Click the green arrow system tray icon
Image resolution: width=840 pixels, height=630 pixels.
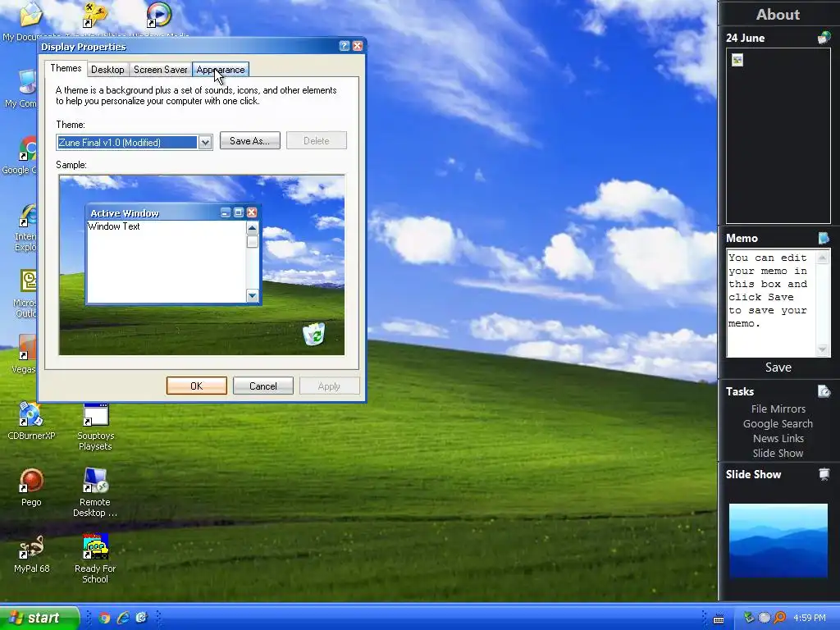tap(749, 618)
